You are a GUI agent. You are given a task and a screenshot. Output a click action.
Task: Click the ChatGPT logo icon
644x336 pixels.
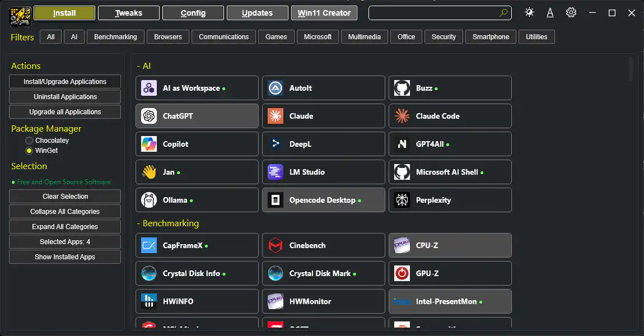[x=148, y=116]
